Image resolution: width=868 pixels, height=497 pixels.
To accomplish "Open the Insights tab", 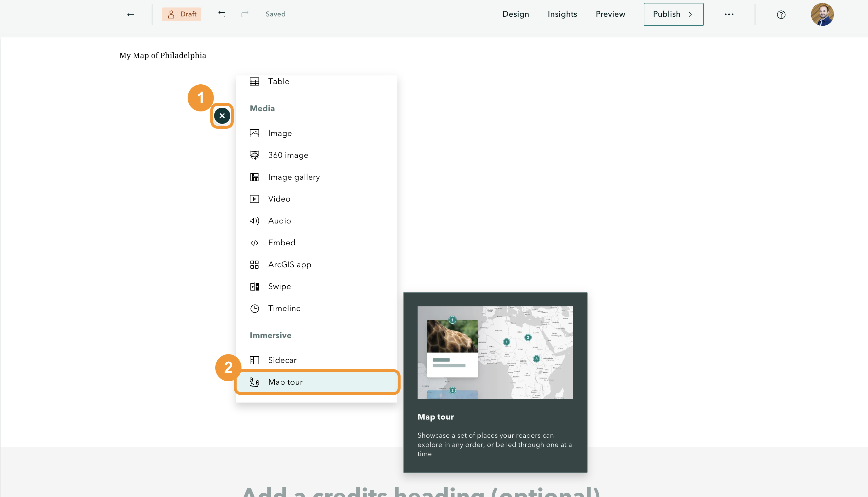I will click(x=562, y=14).
